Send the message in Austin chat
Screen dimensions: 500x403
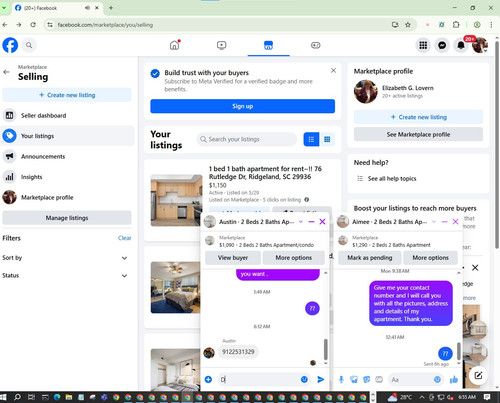coord(321,379)
